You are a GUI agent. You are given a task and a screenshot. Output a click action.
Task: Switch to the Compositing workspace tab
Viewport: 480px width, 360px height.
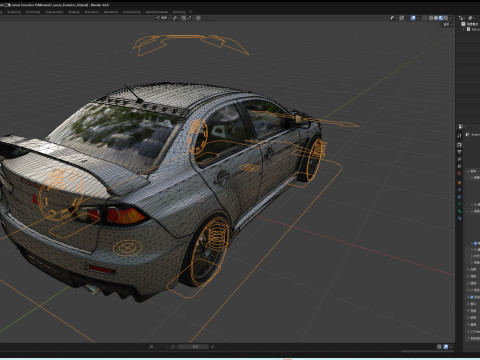[131, 12]
